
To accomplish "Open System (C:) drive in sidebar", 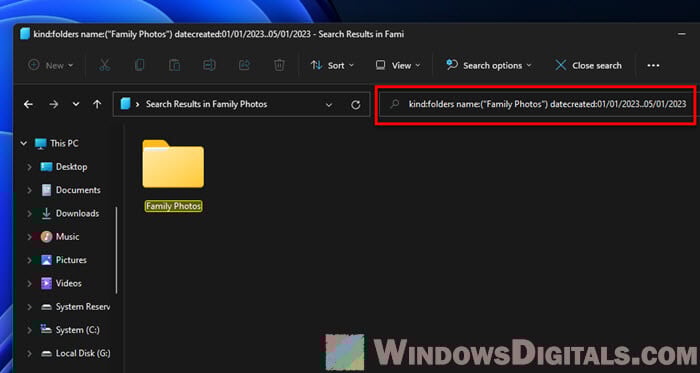I will (70, 330).
